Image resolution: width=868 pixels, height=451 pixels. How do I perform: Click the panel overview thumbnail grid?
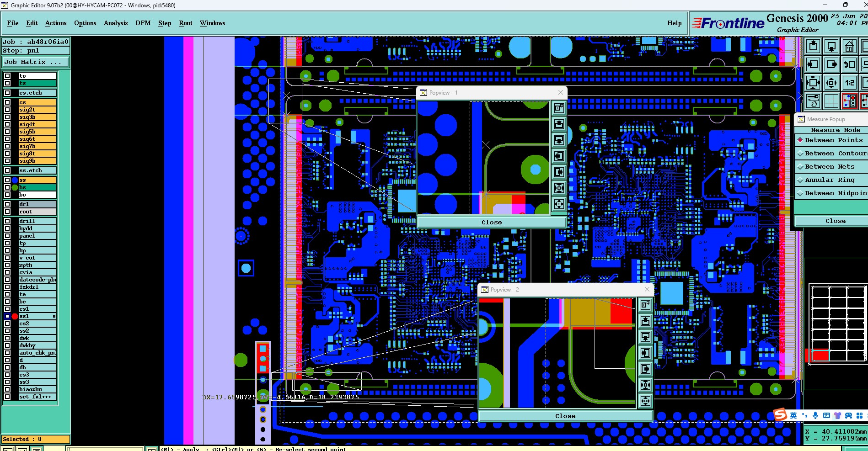[x=838, y=324]
